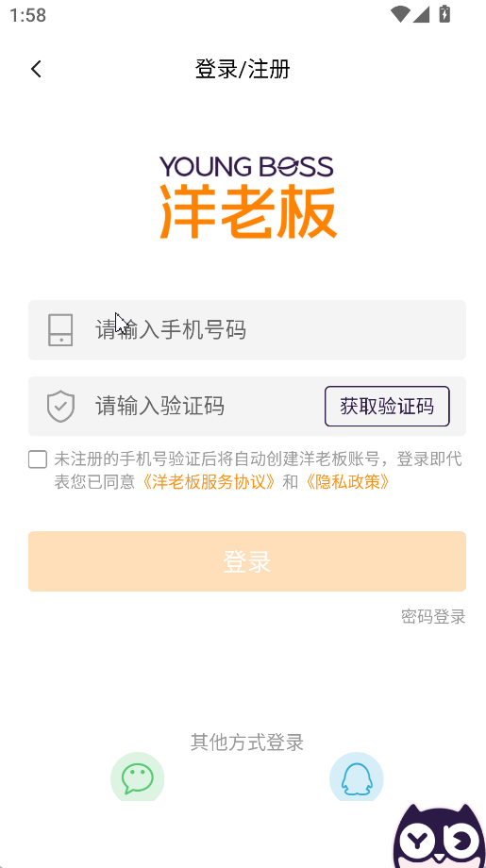
Task: Tap the Wi-Fi signal status icon
Action: pyautogui.click(x=399, y=14)
